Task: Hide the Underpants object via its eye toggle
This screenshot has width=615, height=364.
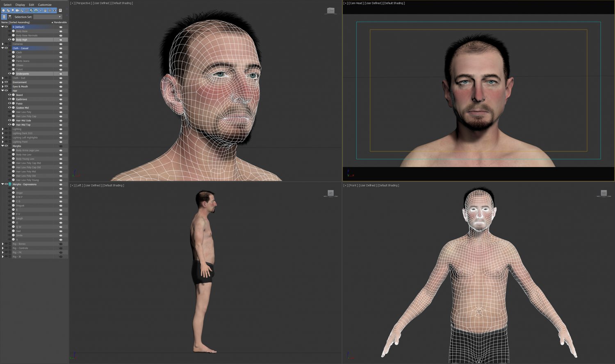Action: click(x=10, y=73)
